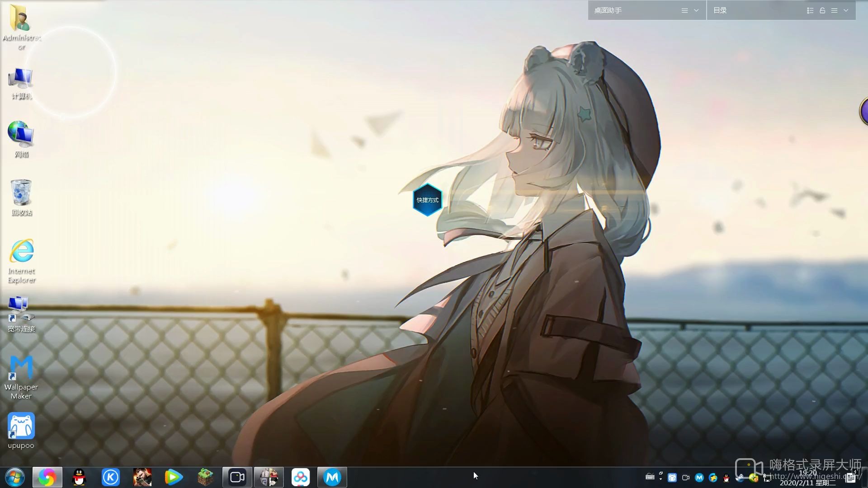Switch to Wallpaper Maker M taskbar button
The width and height of the screenshot is (868, 488).
(x=332, y=477)
